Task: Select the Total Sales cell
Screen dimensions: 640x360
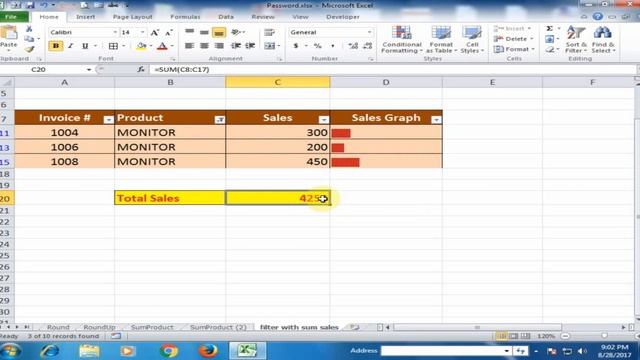Action: 170,198
